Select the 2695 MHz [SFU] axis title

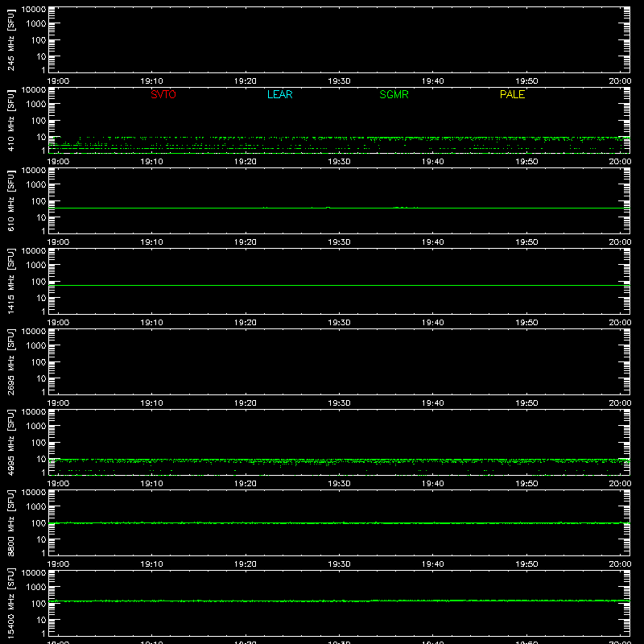pyautogui.click(x=11, y=361)
